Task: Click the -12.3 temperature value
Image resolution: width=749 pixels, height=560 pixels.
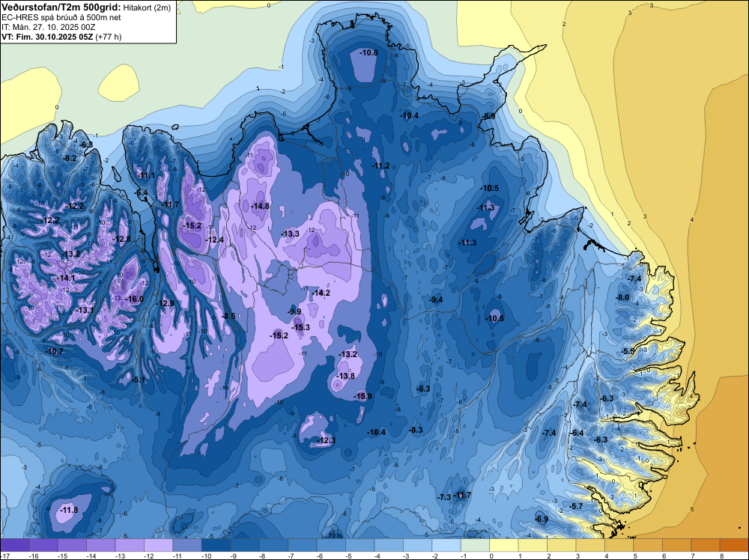Action: pos(327,440)
